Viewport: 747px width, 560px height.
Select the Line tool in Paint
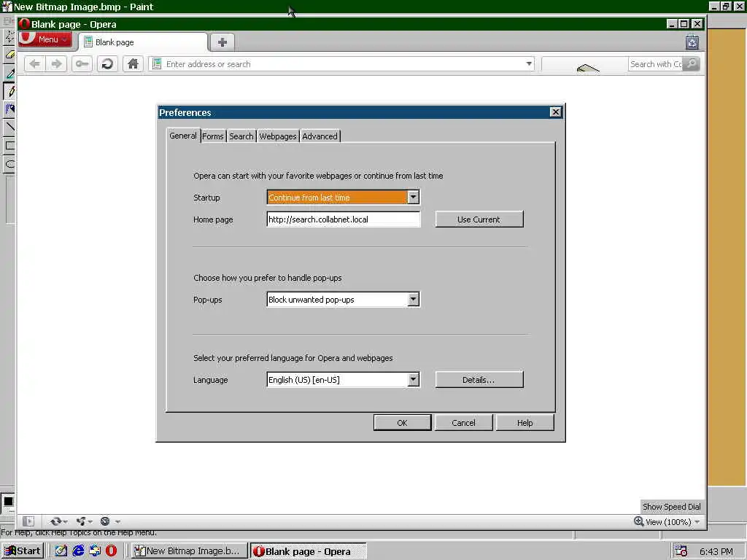9,127
